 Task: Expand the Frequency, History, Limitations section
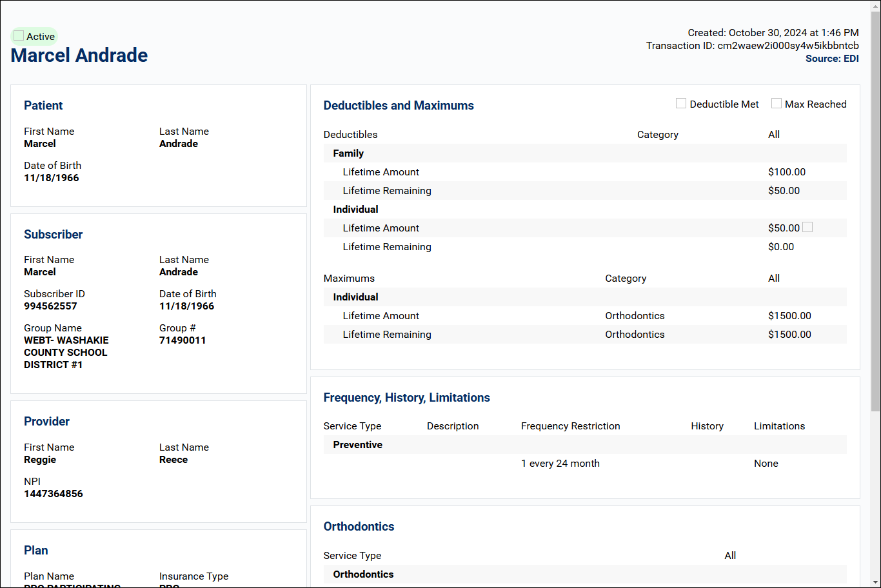tap(406, 398)
